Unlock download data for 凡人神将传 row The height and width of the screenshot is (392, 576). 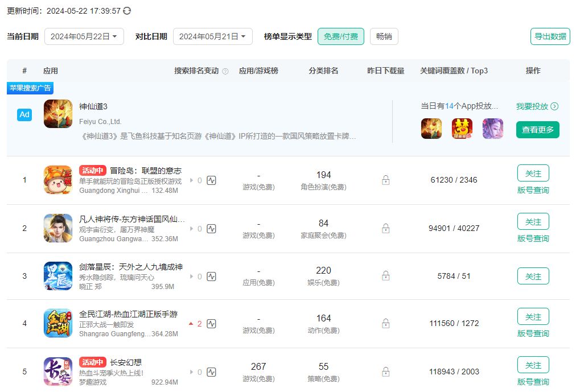click(386, 228)
